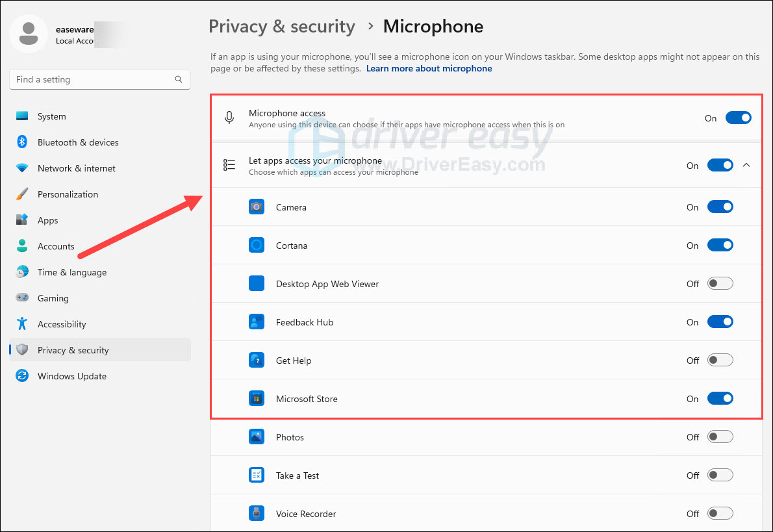Click the Microsoft Store app icon

257,398
